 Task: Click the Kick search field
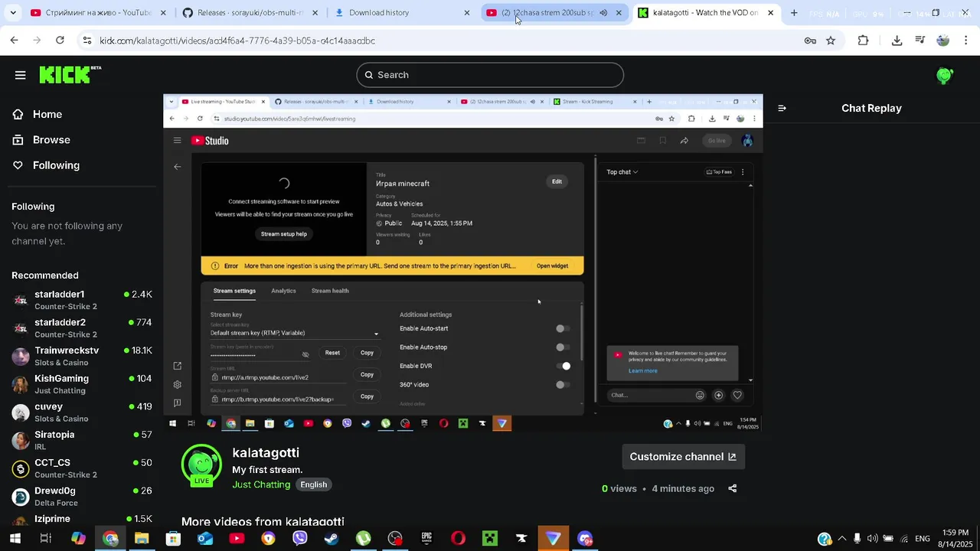pos(490,75)
